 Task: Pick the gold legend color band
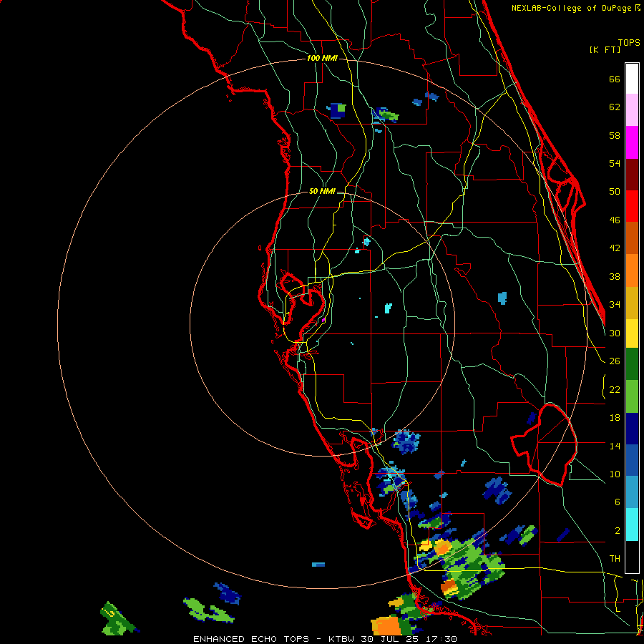[632, 303]
